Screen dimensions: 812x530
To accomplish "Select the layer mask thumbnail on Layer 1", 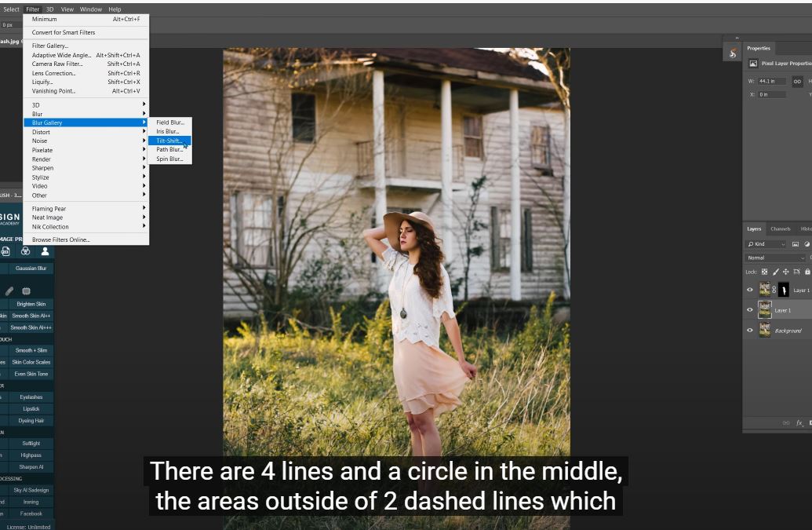I will pyautogui.click(x=784, y=291).
